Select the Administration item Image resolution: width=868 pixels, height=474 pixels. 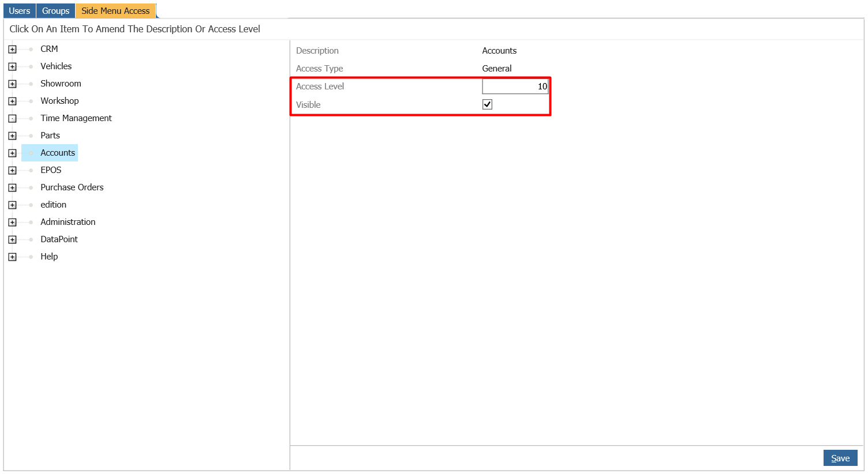point(68,221)
